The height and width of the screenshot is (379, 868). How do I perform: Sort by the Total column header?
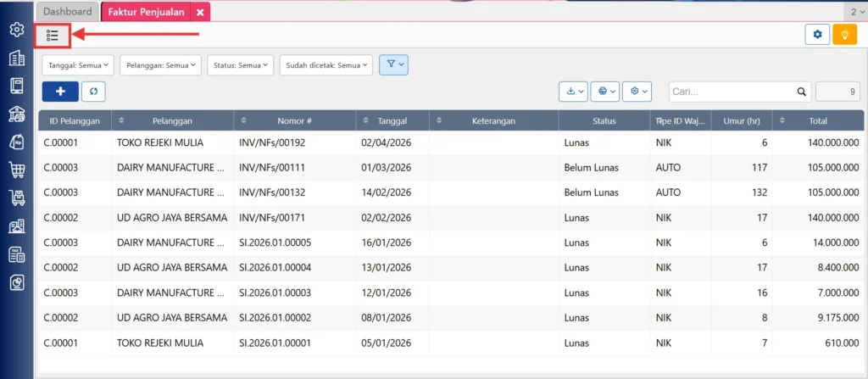point(818,120)
